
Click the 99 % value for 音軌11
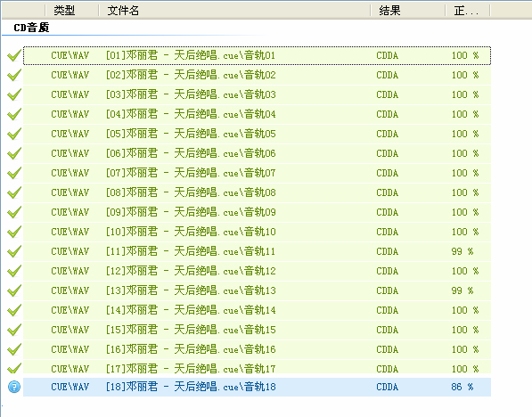(462, 252)
